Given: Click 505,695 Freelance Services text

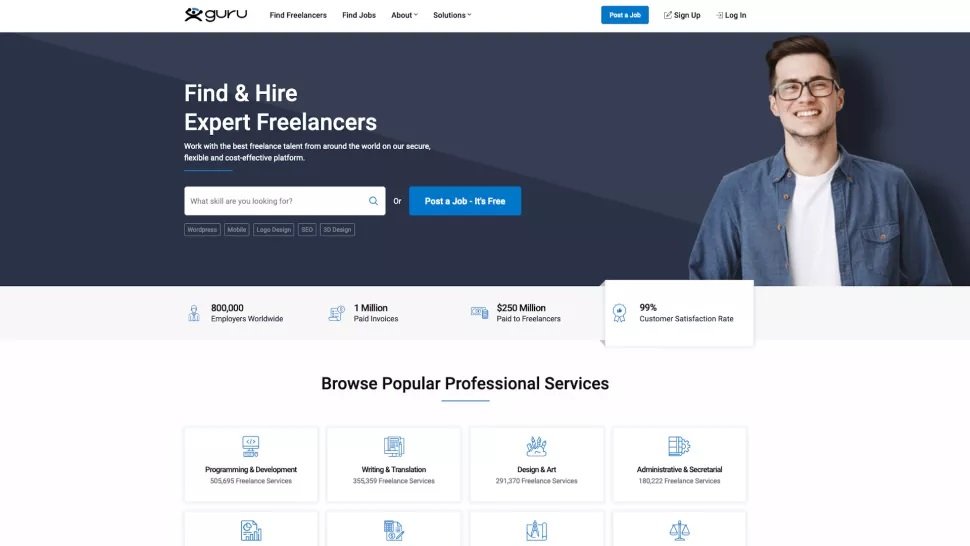Looking at the screenshot, I should pyautogui.click(x=251, y=481).
